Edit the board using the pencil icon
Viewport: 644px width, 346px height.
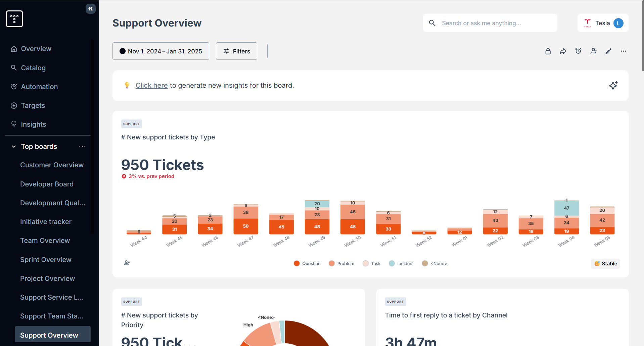pos(608,51)
